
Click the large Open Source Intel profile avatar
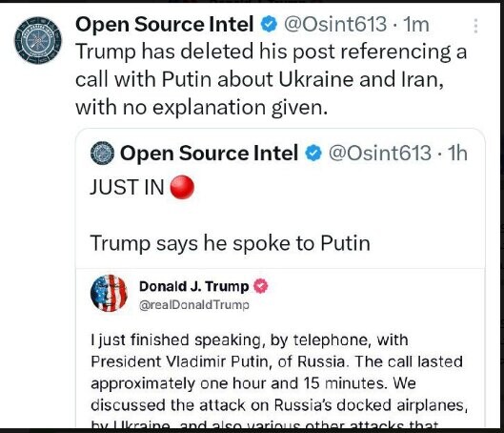pyautogui.click(x=38, y=40)
